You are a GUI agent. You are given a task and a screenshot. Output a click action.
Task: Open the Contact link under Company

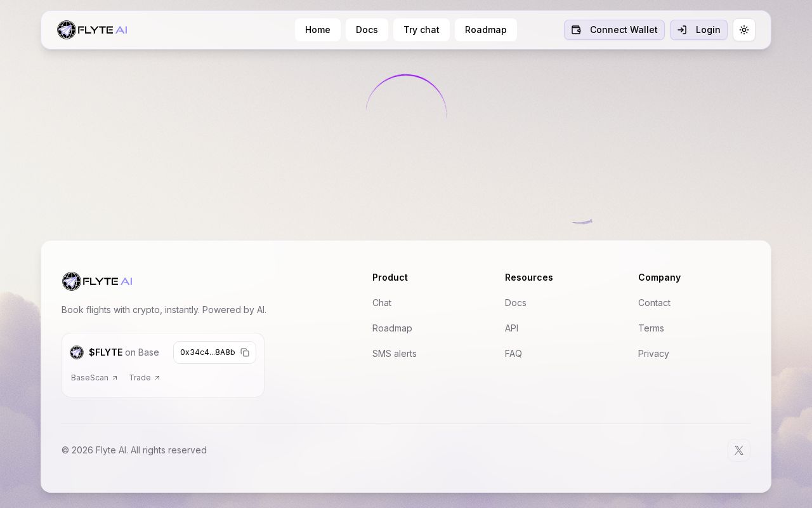[x=654, y=303]
